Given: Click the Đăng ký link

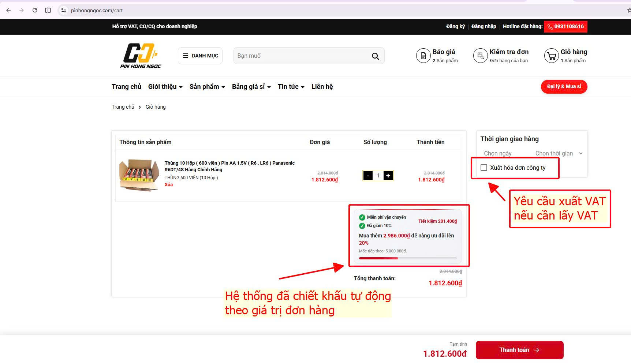Looking at the screenshot, I should [455, 26].
